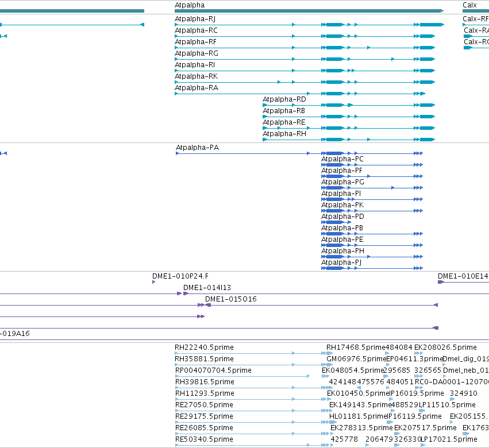Select EST RH35881.5prime label
The image size is (489, 448).
point(204,359)
